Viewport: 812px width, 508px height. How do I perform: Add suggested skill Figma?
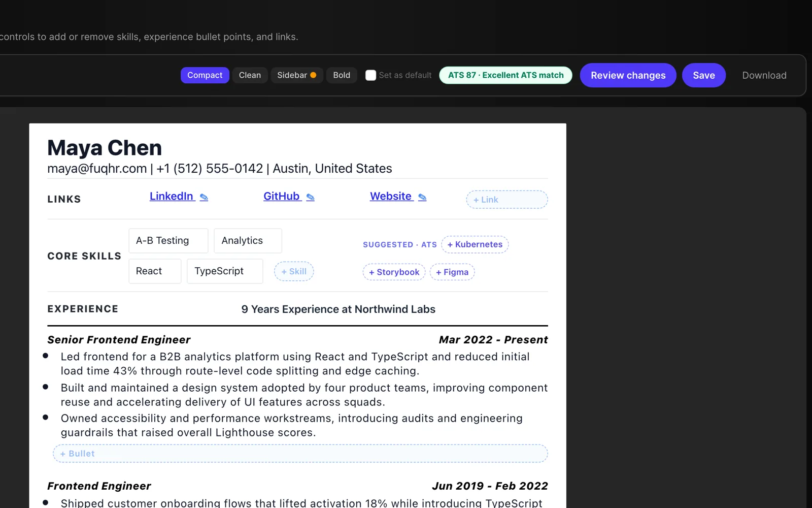coord(452,272)
